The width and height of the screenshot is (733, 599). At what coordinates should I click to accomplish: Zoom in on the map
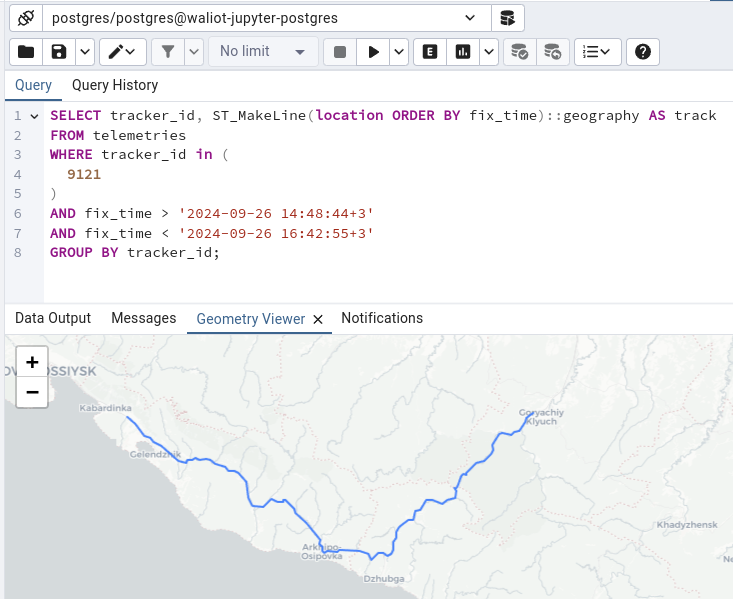(32, 362)
